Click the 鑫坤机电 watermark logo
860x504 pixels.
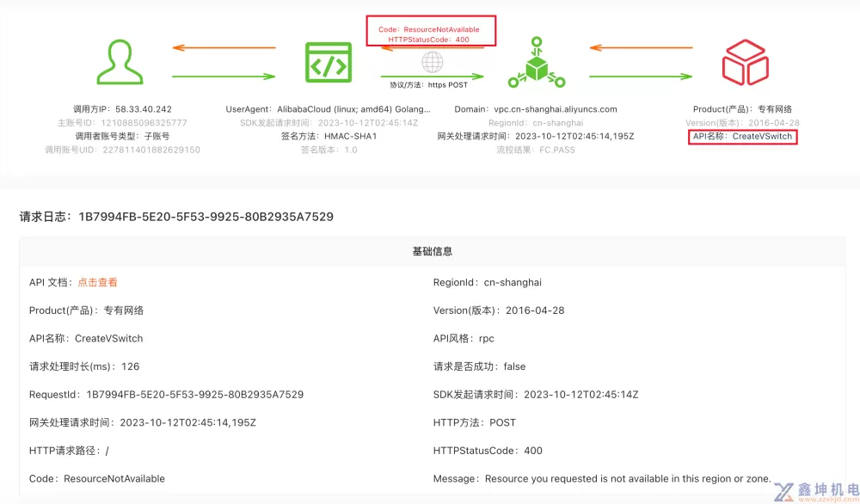point(814,490)
